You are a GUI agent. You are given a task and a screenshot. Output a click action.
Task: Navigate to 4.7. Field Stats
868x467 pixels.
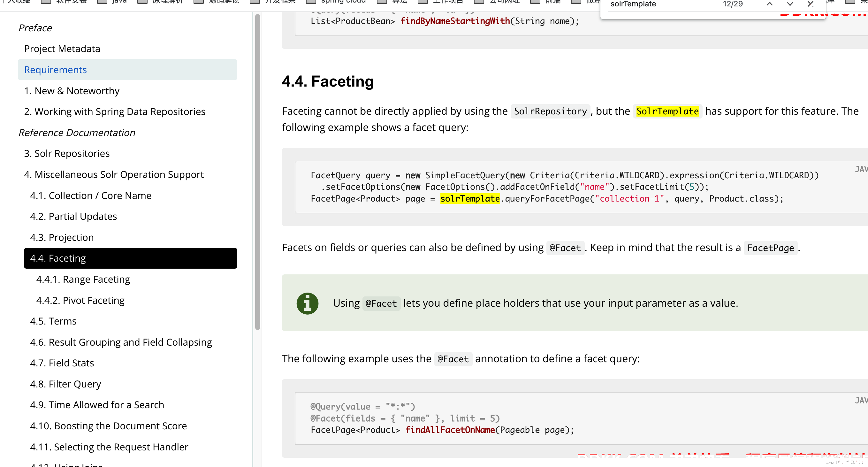point(62,363)
